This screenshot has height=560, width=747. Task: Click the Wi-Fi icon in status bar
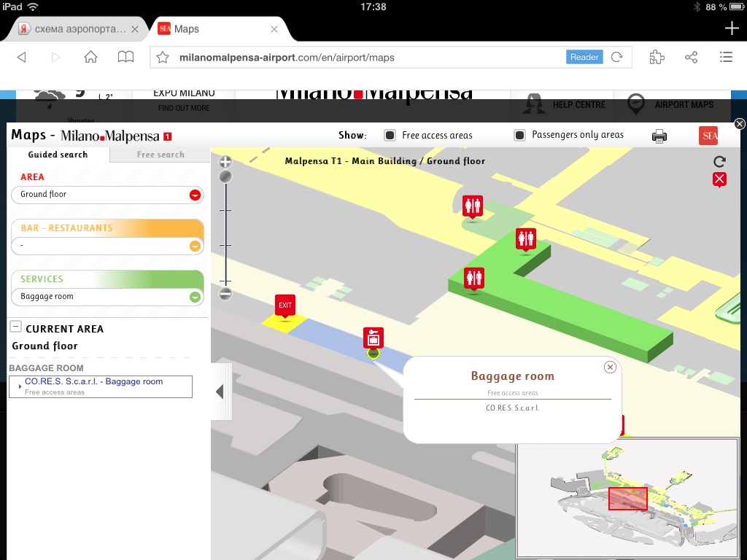pos(33,7)
